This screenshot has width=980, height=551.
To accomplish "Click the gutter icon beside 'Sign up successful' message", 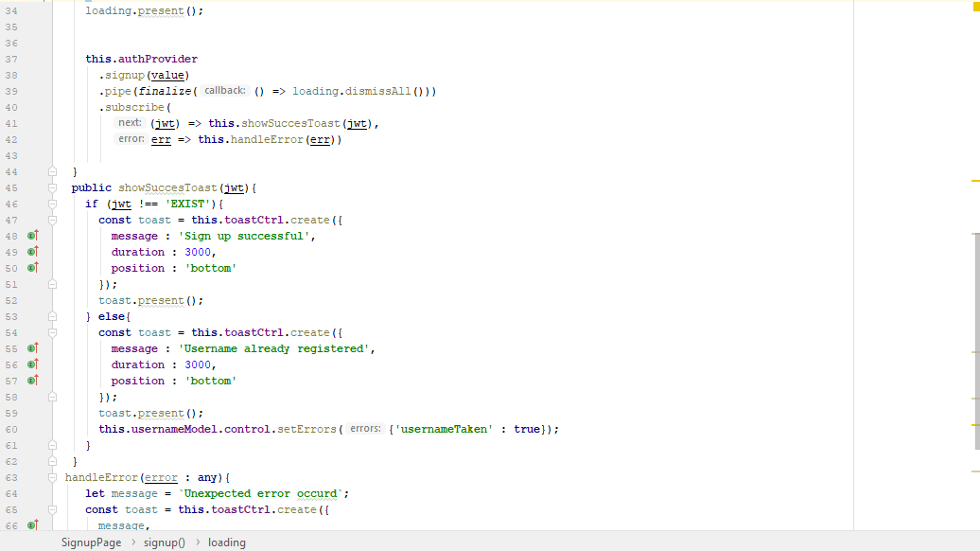I will pos(32,236).
